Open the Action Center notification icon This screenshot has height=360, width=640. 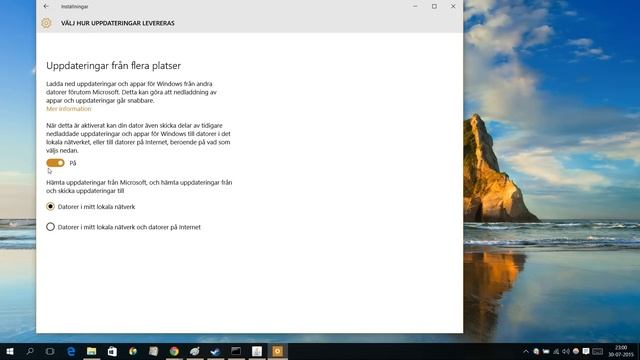pyautogui.click(x=586, y=351)
